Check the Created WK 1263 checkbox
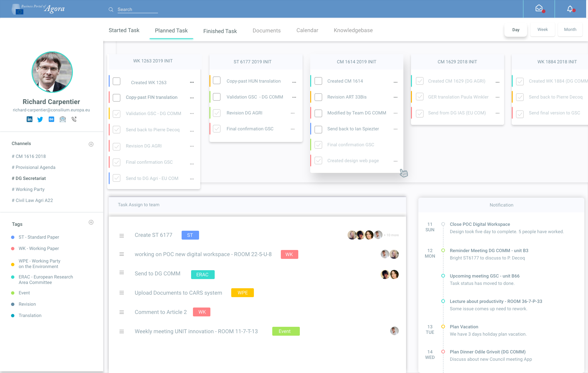This screenshot has height=373, width=588. tap(116, 81)
